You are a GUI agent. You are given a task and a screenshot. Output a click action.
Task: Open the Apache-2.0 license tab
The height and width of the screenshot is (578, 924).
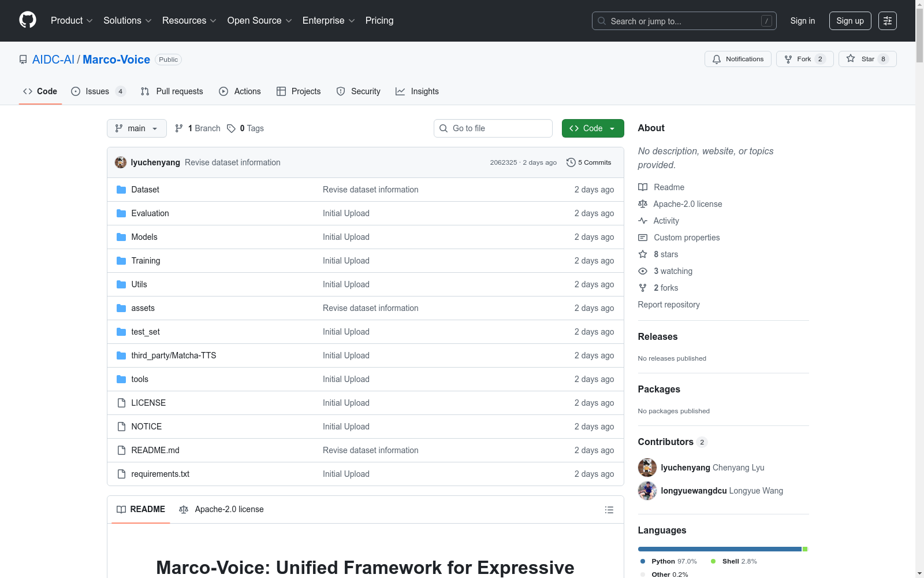point(222,509)
